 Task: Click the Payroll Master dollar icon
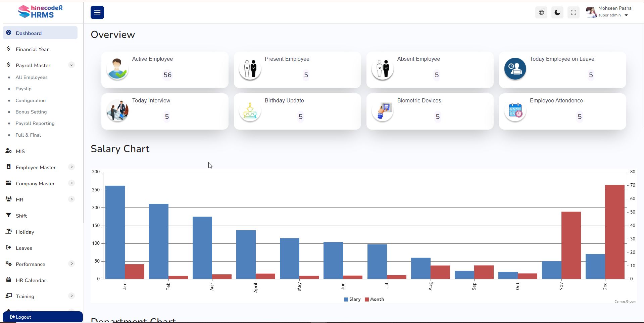8,65
